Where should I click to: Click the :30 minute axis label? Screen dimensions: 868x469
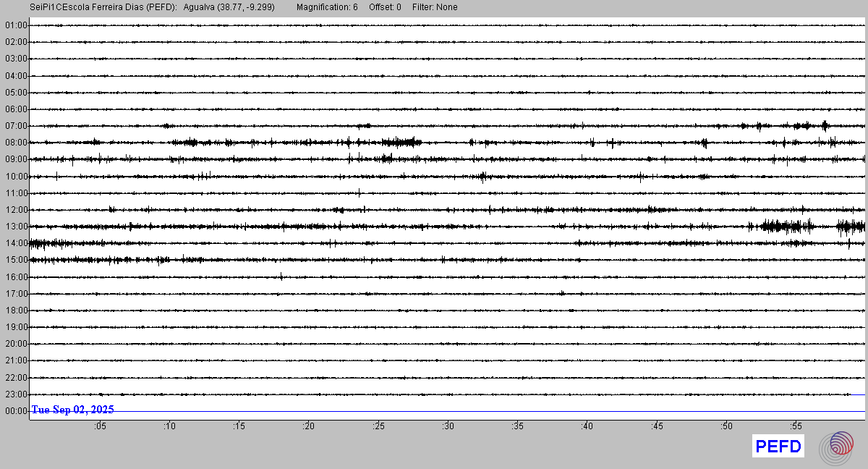[448, 426]
